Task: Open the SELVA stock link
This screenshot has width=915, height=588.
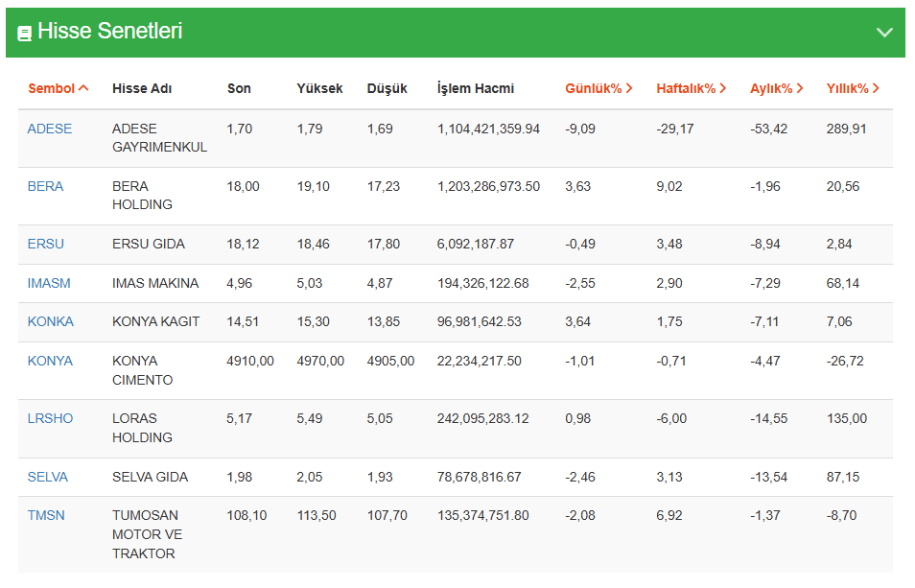Action: coord(48,477)
